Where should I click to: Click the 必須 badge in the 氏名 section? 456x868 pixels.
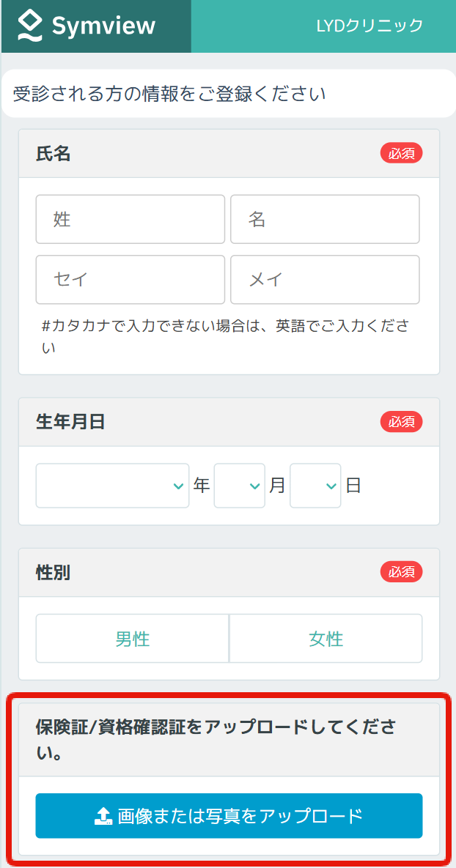tap(401, 154)
